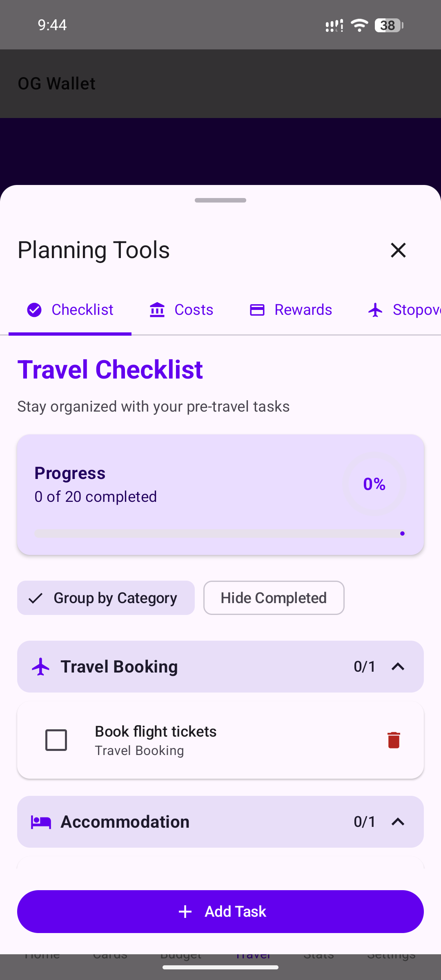Click the bed icon beside Accommodation
The image size is (441, 980).
(x=41, y=822)
